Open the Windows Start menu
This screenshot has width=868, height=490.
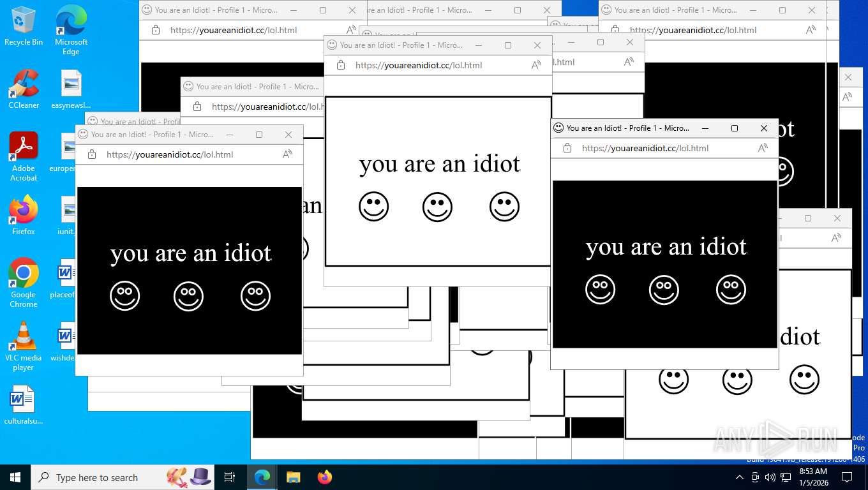click(15, 477)
